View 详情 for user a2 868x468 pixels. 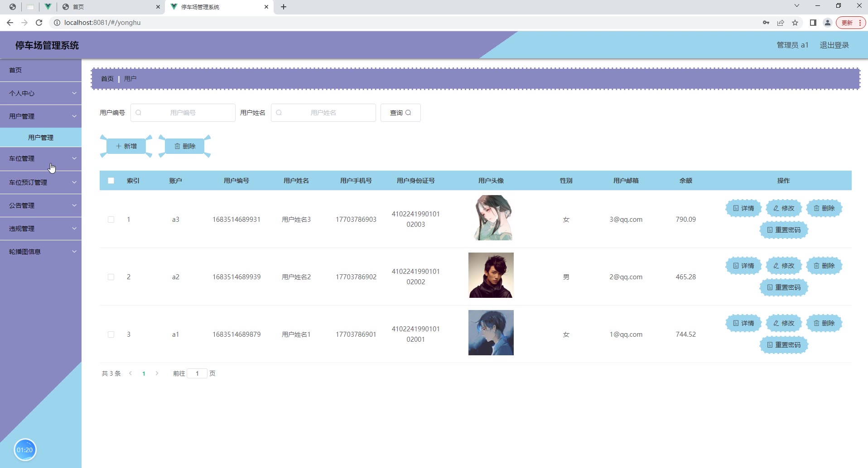coord(743,266)
